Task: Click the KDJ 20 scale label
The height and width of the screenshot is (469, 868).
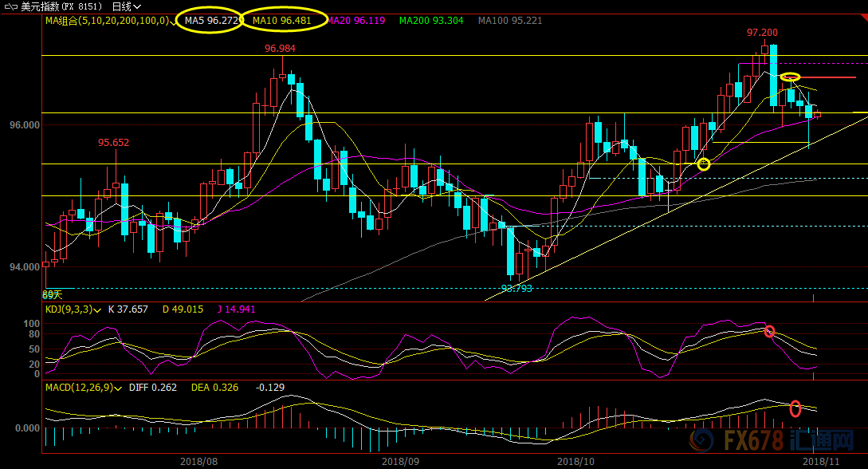Action: (x=33, y=365)
